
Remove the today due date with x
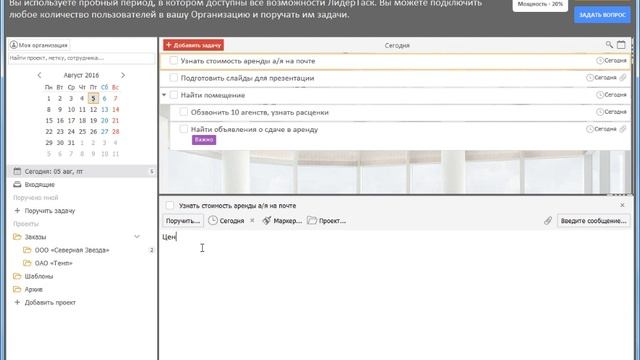click(252, 220)
